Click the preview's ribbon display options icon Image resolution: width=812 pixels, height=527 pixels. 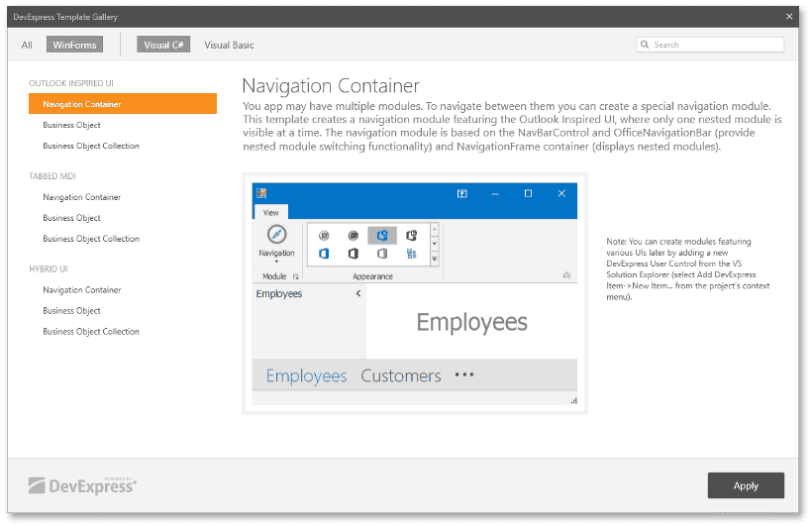pyautogui.click(x=461, y=193)
